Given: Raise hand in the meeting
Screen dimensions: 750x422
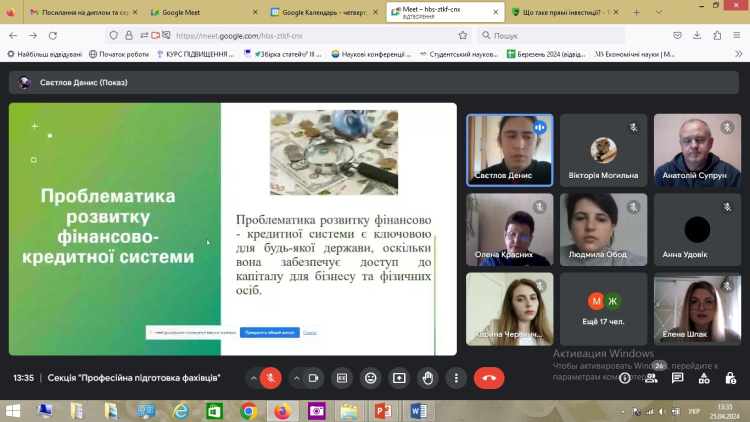Looking at the screenshot, I should tap(428, 378).
